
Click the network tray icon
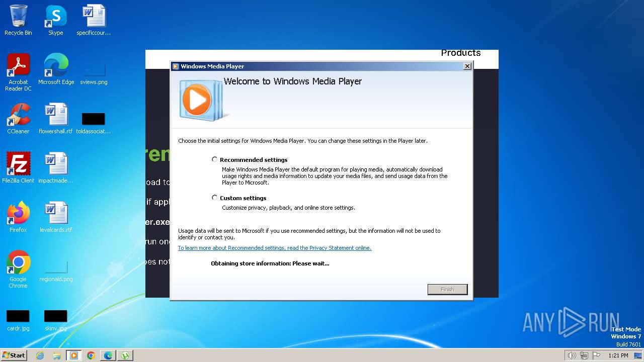pyautogui.click(x=584, y=355)
